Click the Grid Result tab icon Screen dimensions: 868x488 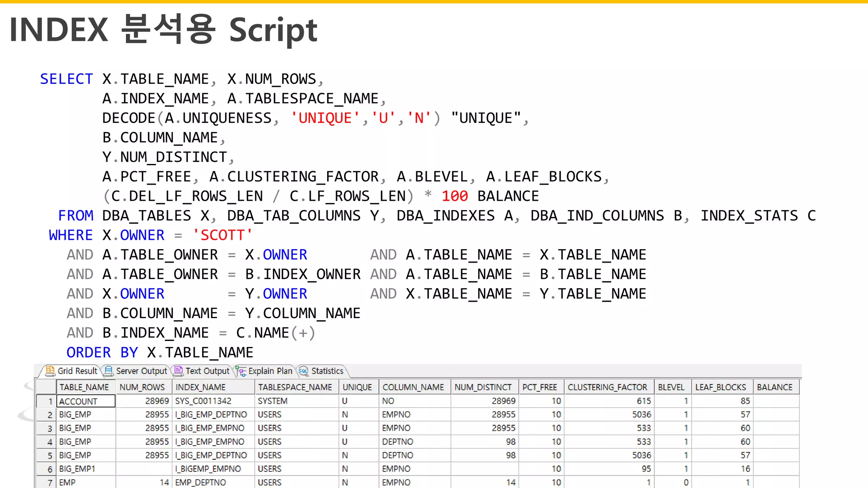[x=50, y=371]
